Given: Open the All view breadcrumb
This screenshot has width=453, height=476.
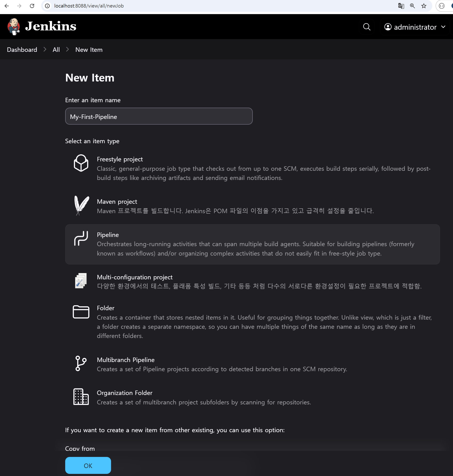Looking at the screenshot, I should pos(56,50).
